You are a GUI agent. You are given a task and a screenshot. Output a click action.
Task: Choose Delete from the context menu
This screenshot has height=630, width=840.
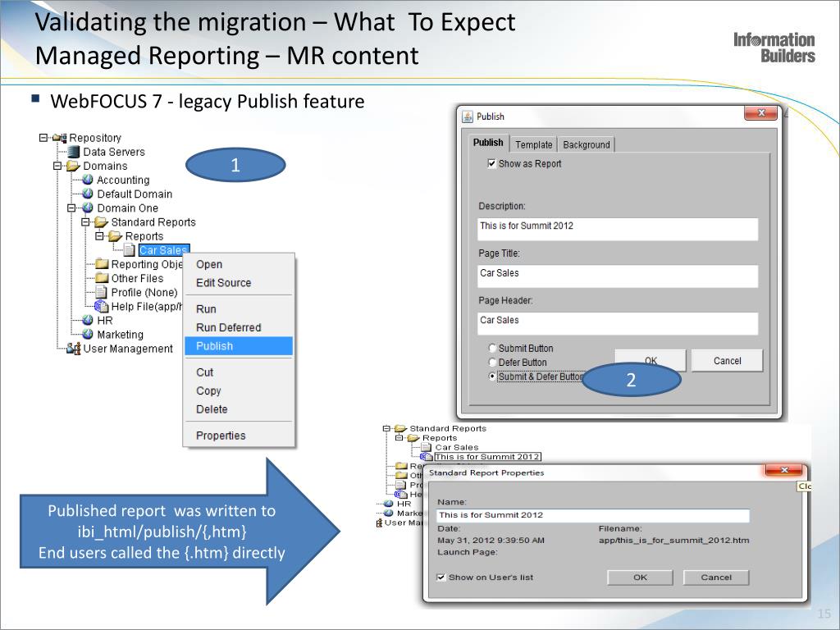click(239, 409)
